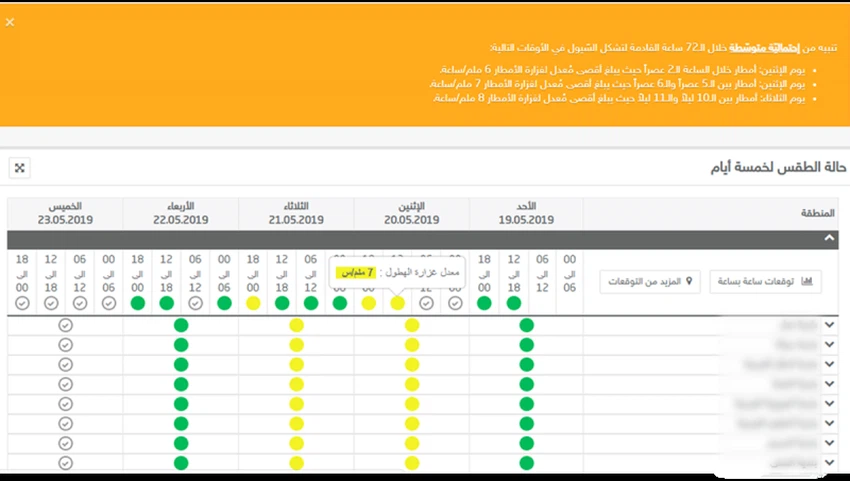This screenshot has height=481, width=850.
Task: Select the الثلاثاء 21.05.2019 column header
Action: click(x=296, y=213)
